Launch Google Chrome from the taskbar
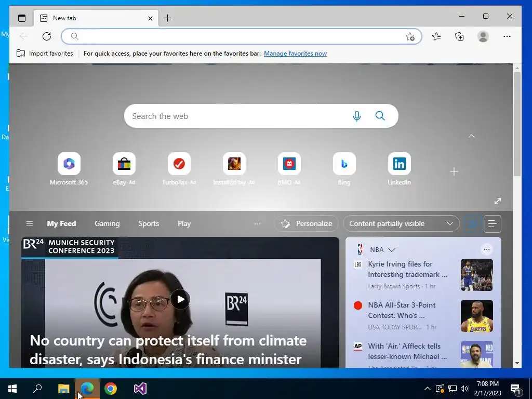The image size is (532, 399). click(110, 389)
